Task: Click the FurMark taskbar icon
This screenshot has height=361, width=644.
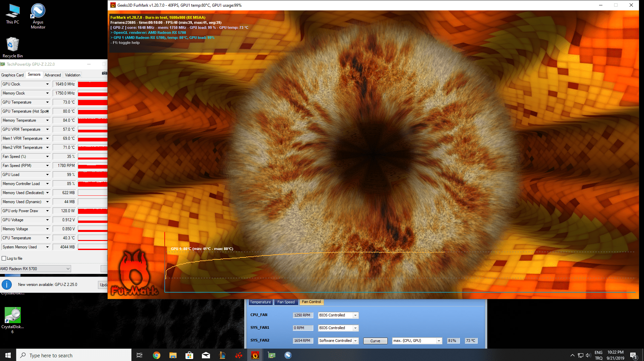Action: point(255,355)
